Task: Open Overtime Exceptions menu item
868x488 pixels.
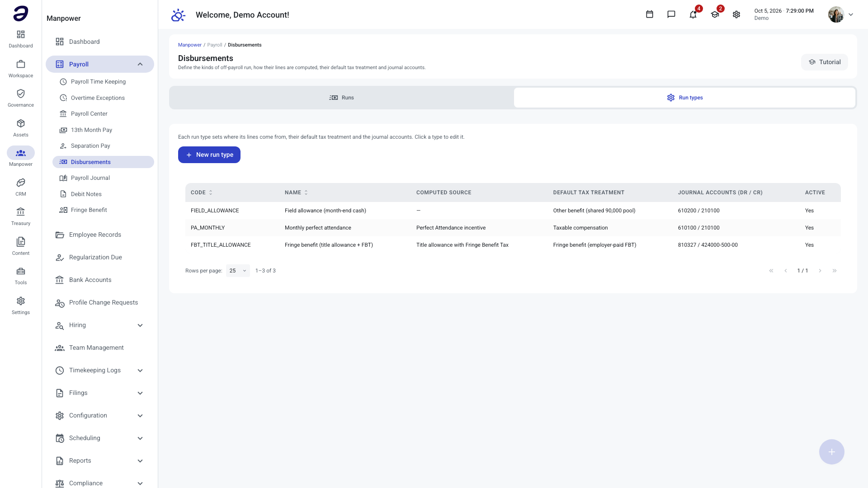Action: [x=103, y=98]
